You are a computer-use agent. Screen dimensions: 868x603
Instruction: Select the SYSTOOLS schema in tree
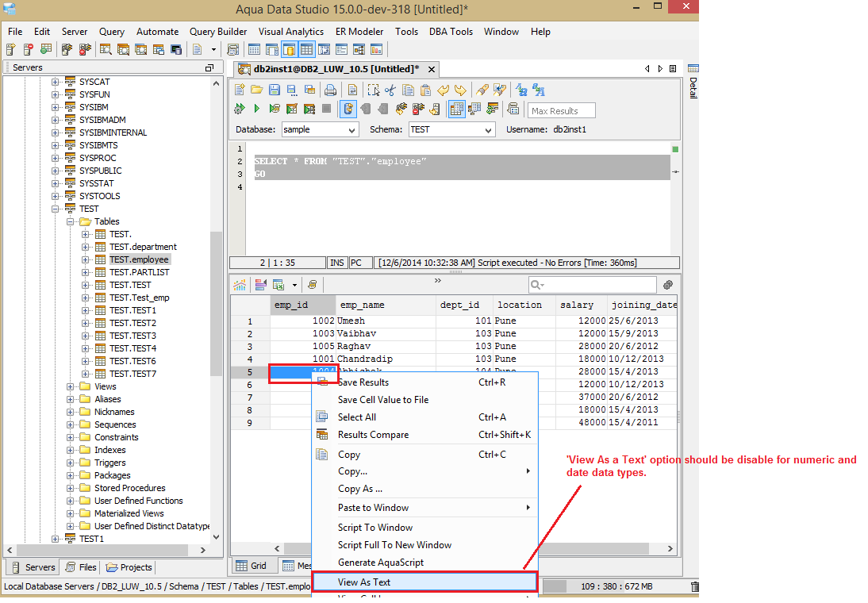click(x=99, y=196)
